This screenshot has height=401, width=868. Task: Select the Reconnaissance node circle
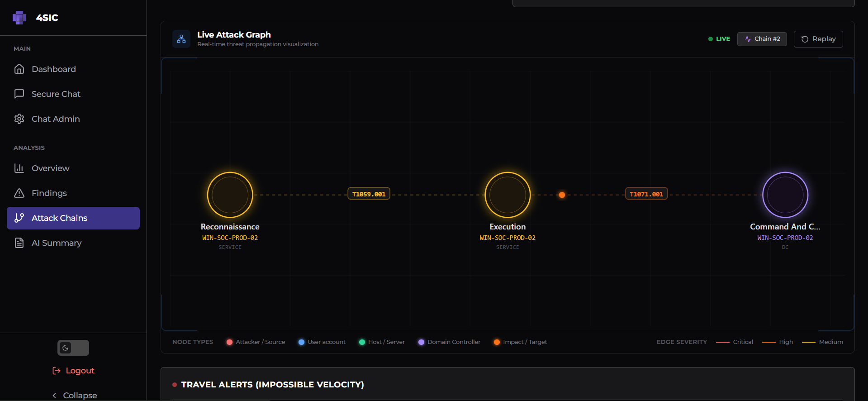tap(230, 195)
